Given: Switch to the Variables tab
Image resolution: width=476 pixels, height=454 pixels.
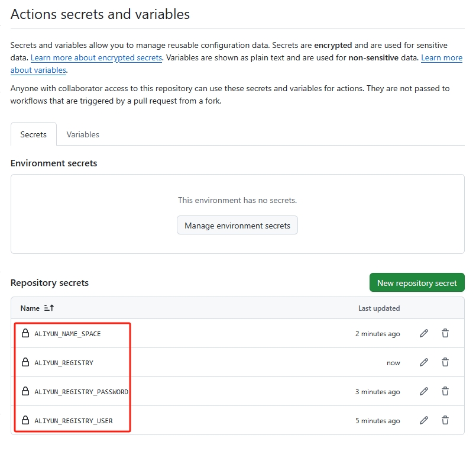Looking at the screenshot, I should click(83, 134).
